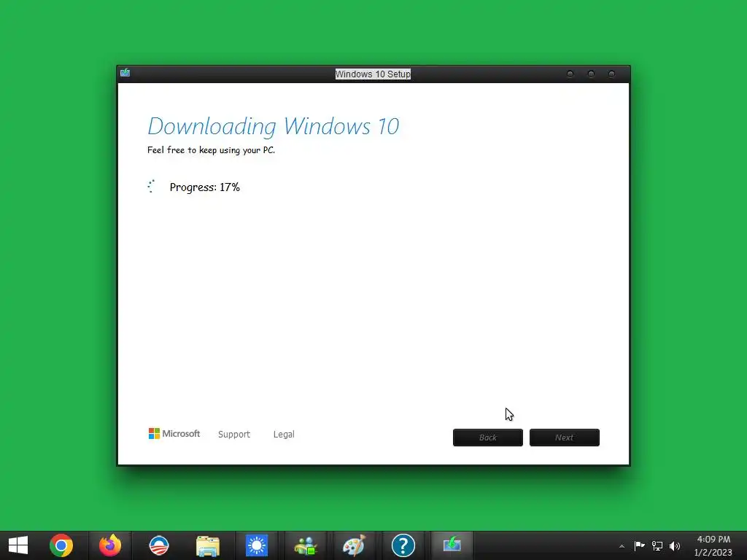Minimize the Windows 10 Setup window

[x=570, y=74]
